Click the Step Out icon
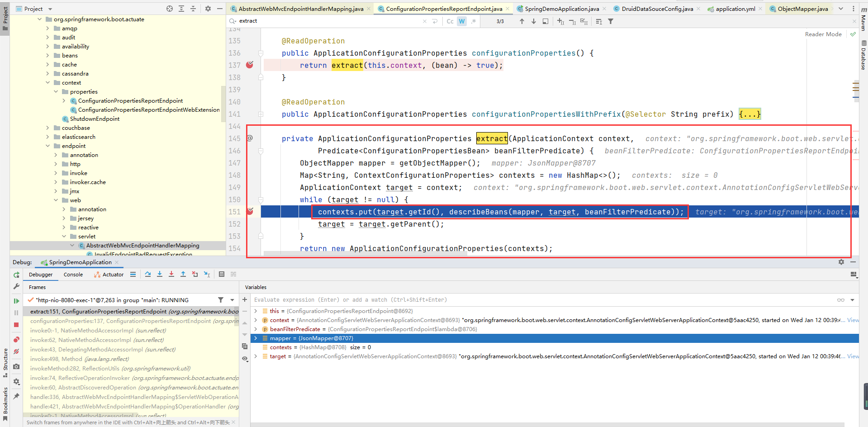The height and width of the screenshot is (427, 868). coord(183,274)
